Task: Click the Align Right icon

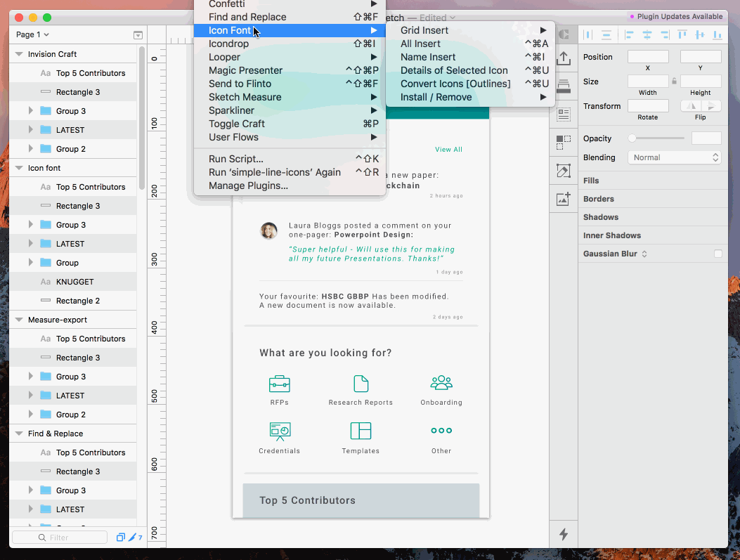Action: pos(665,34)
